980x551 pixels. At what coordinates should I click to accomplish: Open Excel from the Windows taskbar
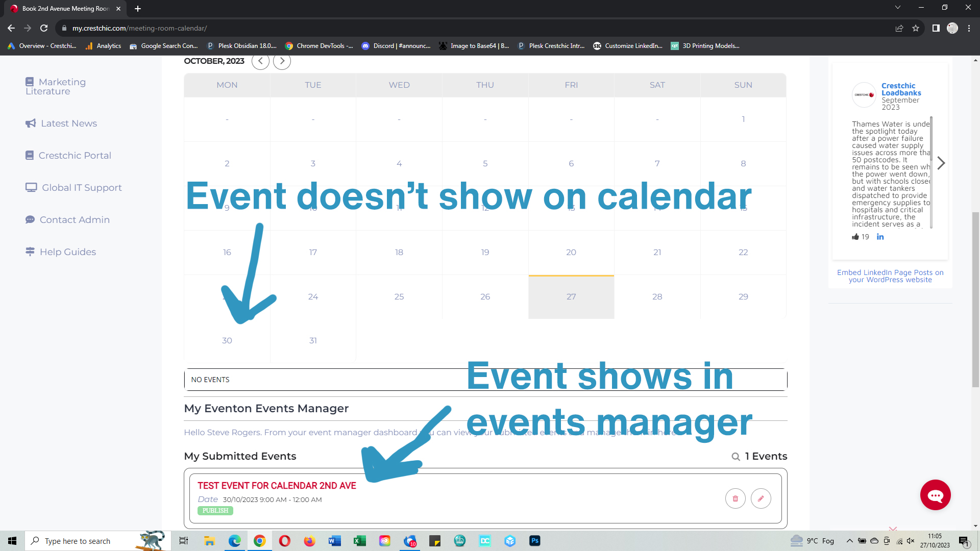pos(359,541)
